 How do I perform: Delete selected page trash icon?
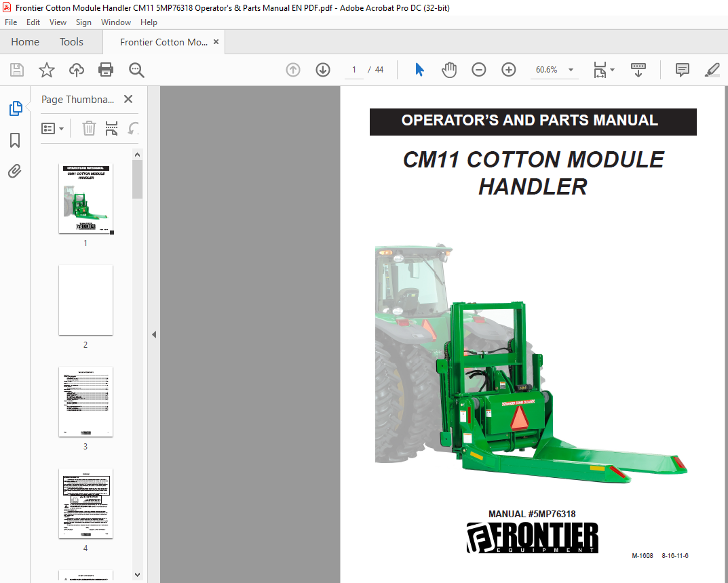89,128
